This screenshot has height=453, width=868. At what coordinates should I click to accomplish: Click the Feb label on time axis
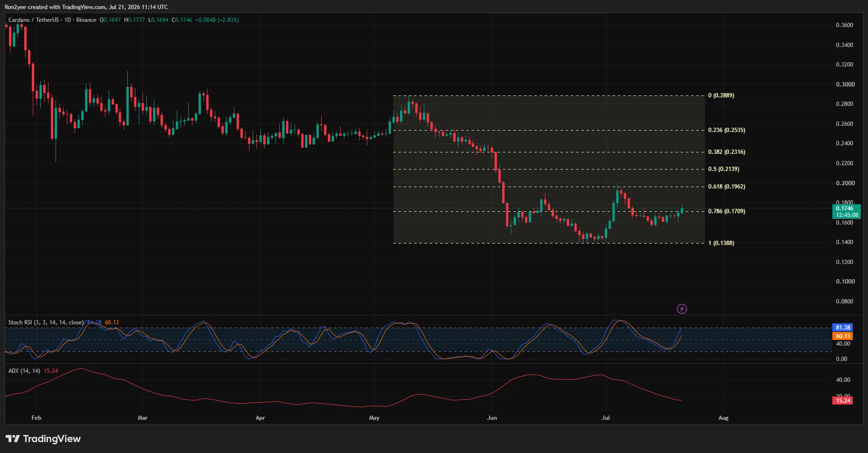pyautogui.click(x=36, y=418)
